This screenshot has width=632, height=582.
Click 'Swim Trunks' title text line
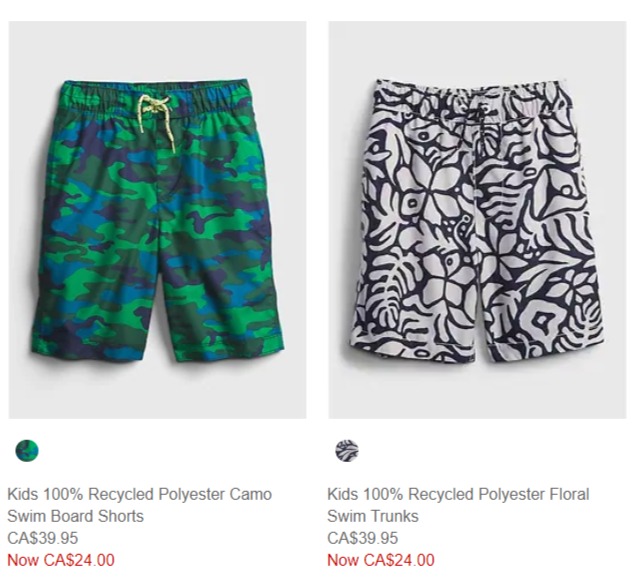pos(373,516)
